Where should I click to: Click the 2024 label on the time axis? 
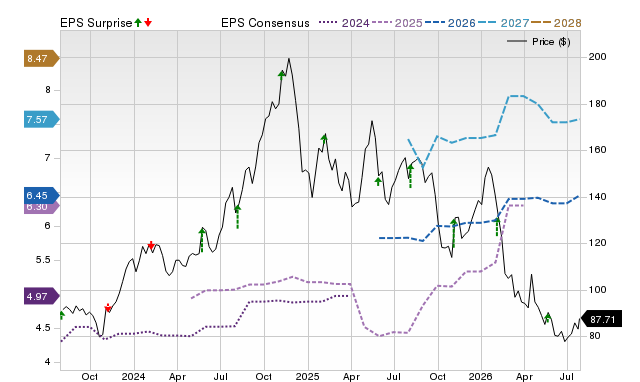tap(133, 376)
